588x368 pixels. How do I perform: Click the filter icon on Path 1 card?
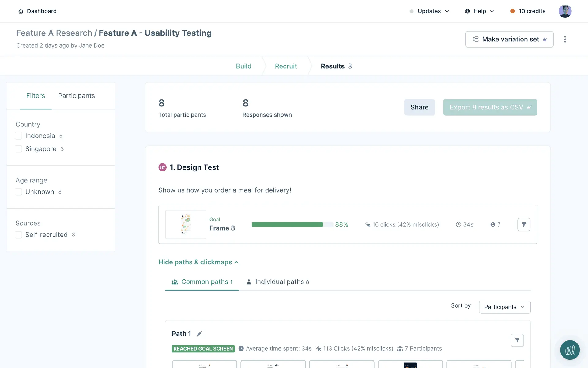(517, 340)
